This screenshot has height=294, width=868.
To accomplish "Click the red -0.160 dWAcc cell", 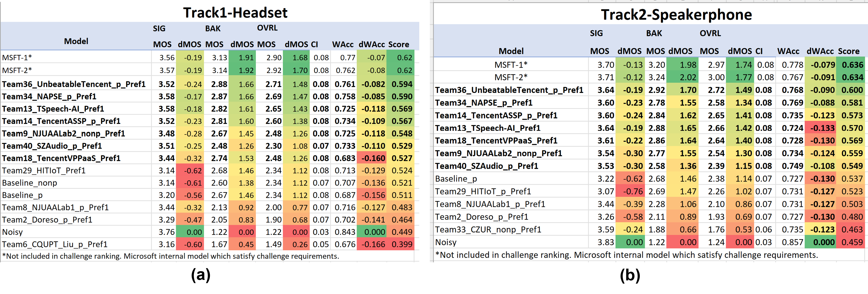I will (x=373, y=158).
